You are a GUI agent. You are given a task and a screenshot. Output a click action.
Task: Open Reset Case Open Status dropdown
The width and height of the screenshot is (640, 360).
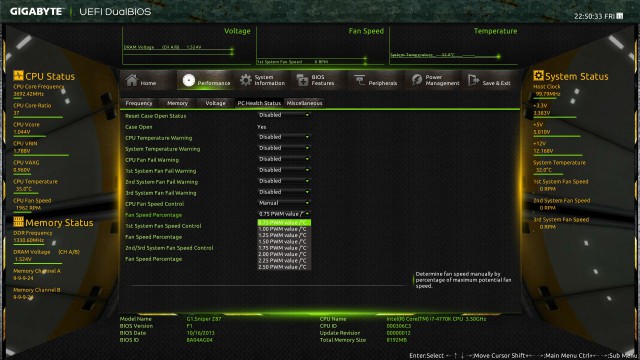point(284,116)
